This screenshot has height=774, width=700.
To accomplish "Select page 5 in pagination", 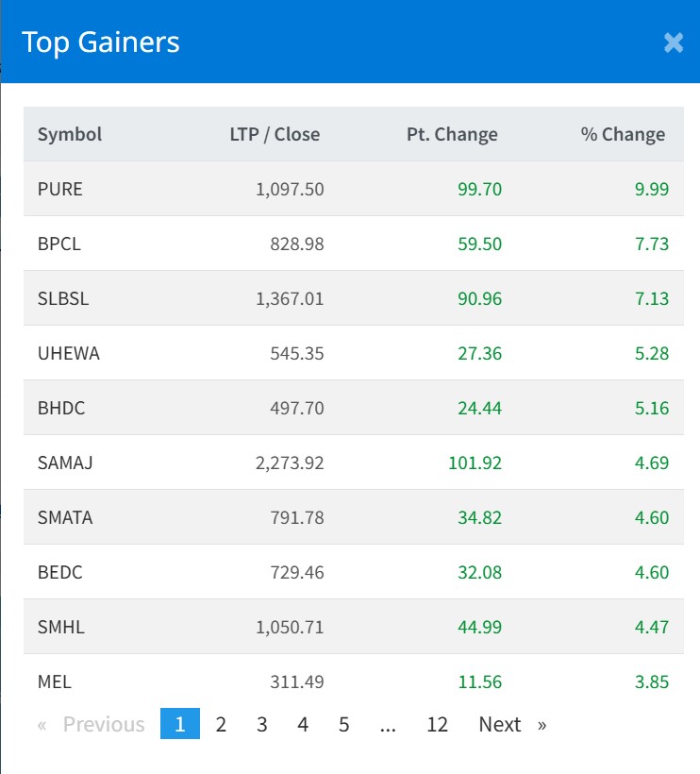I will click(344, 724).
